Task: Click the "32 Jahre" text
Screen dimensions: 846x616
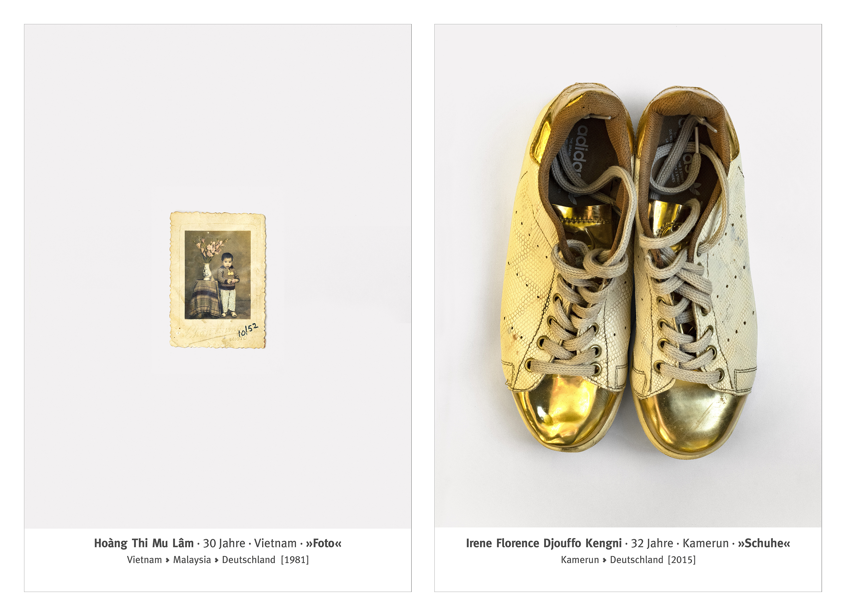Action: [x=652, y=544]
